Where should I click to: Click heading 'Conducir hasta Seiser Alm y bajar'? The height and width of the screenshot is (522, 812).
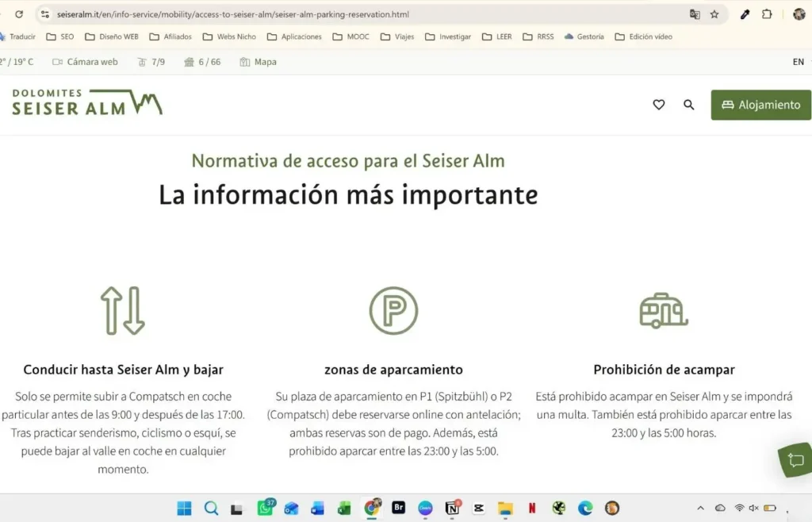pos(123,369)
